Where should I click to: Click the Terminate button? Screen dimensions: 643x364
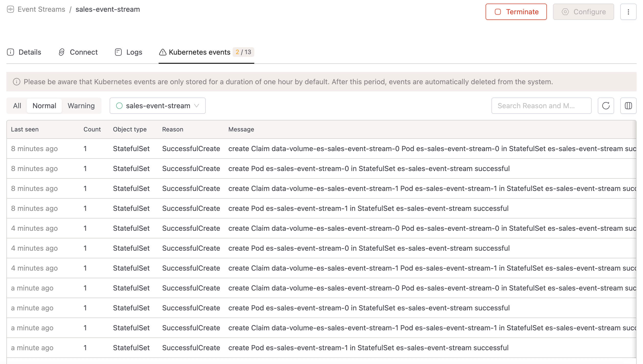[x=516, y=12]
